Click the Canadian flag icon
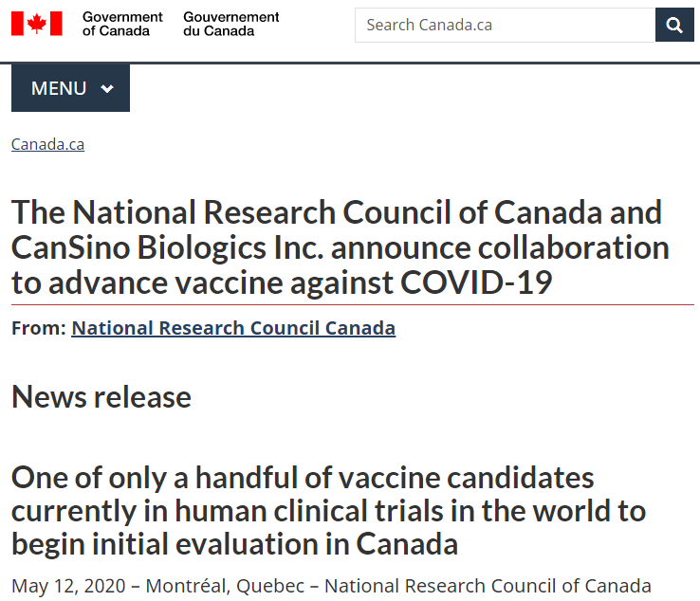 (37, 24)
